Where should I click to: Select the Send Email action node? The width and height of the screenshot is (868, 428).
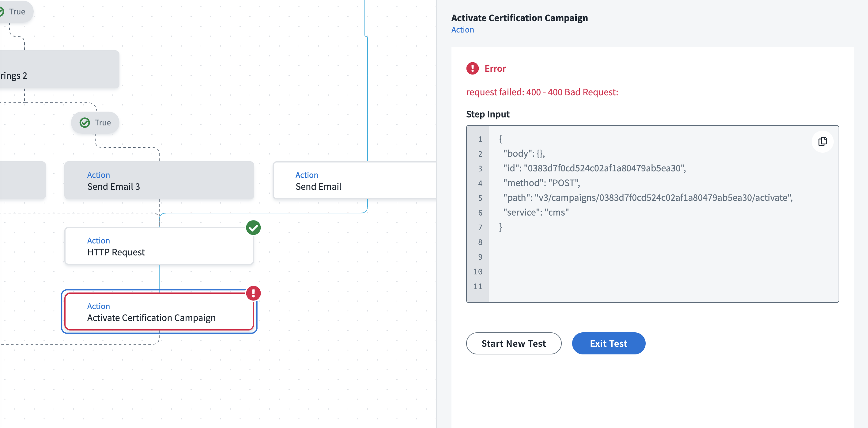pos(354,181)
